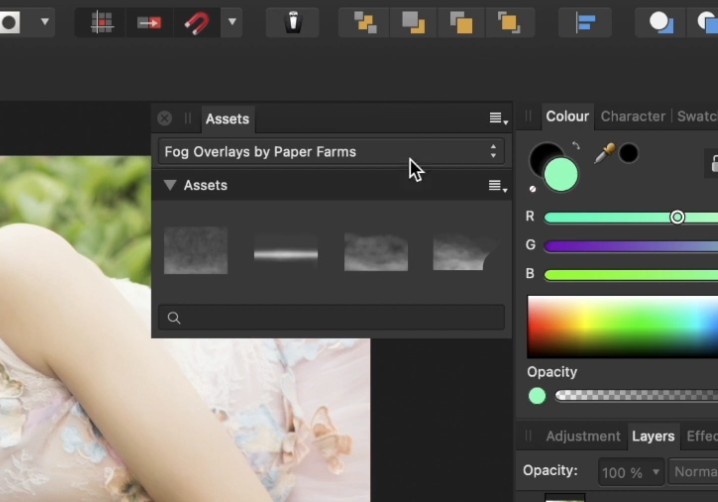Toggle move by whole pixels icon

pos(149,22)
